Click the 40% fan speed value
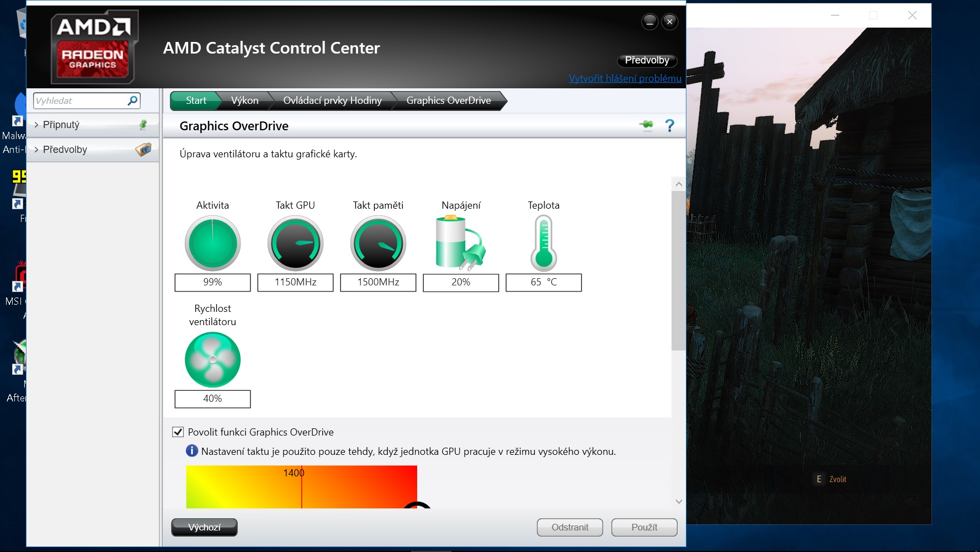The image size is (980, 552). (212, 399)
